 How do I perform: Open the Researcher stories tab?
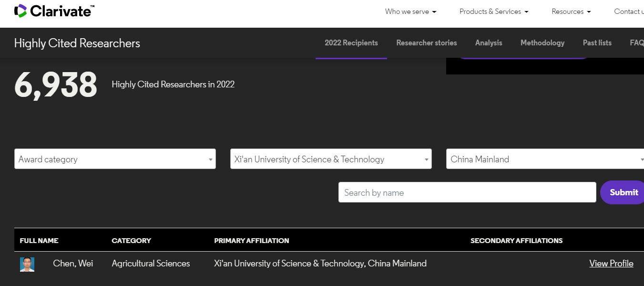[x=427, y=43]
